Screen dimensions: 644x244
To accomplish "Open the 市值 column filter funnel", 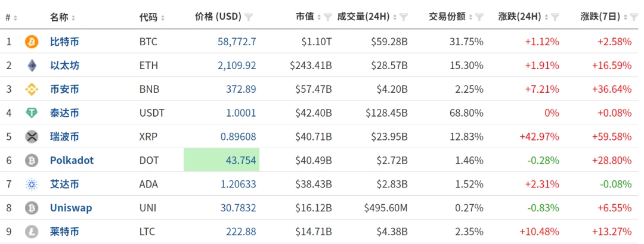I will click(x=327, y=17).
